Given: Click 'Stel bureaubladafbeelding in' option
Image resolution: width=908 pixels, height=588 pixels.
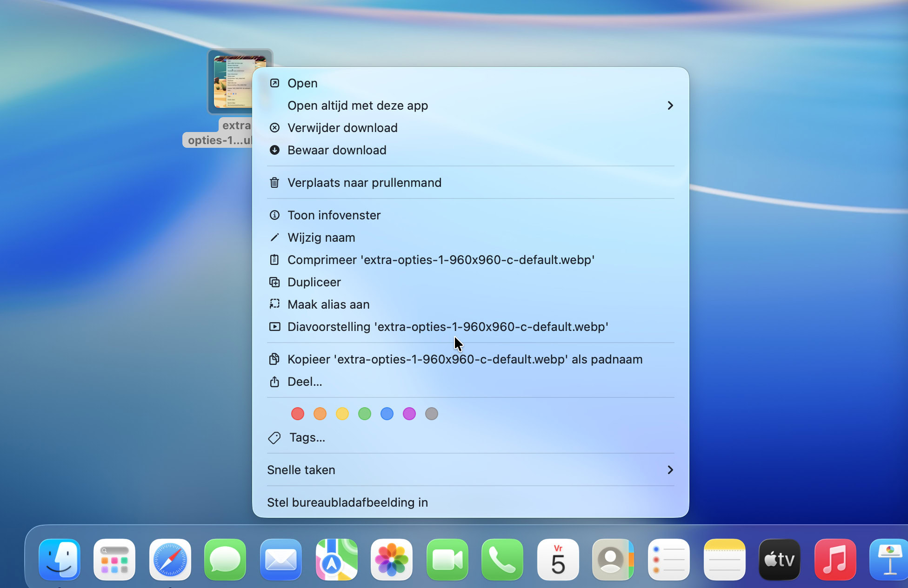Looking at the screenshot, I should pyautogui.click(x=347, y=502).
